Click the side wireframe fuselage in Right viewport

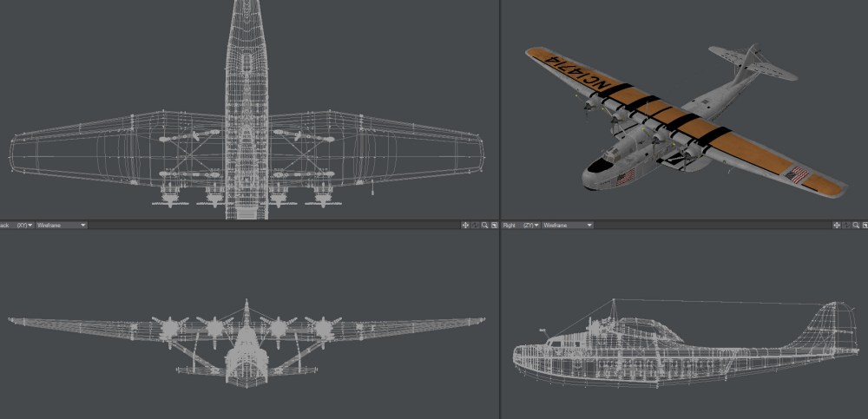pyautogui.click(x=686, y=344)
